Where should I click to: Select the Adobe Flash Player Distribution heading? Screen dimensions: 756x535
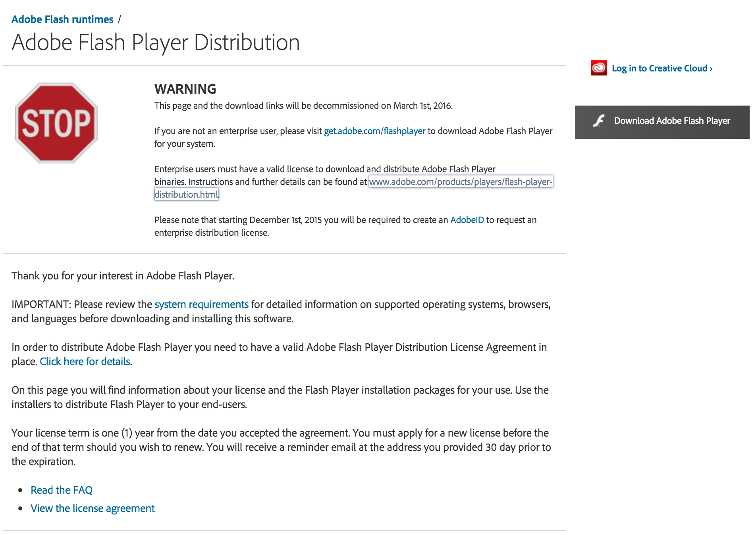(x=156, y=42)
